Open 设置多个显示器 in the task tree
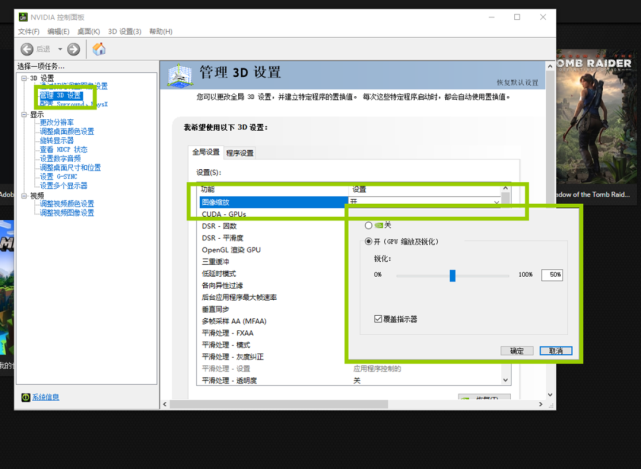Screen dimensions: 641x469 pyautogui.click(x=63, y=185)
